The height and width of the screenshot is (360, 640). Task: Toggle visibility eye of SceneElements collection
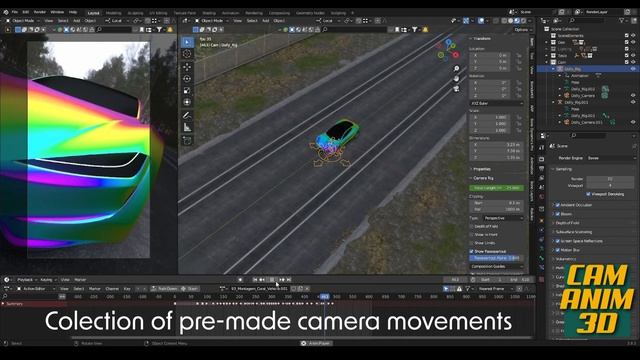click(633, 36)
